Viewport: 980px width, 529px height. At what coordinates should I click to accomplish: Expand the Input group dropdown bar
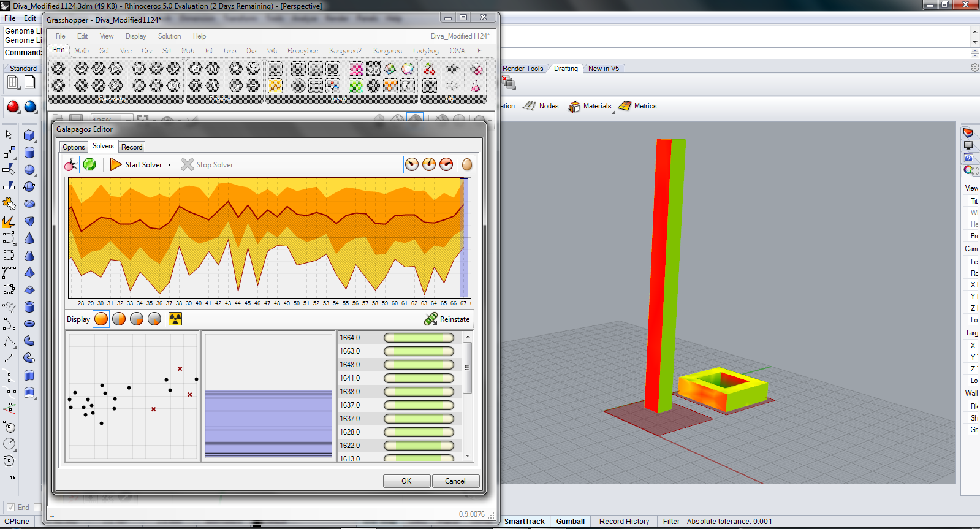[342, 99]
